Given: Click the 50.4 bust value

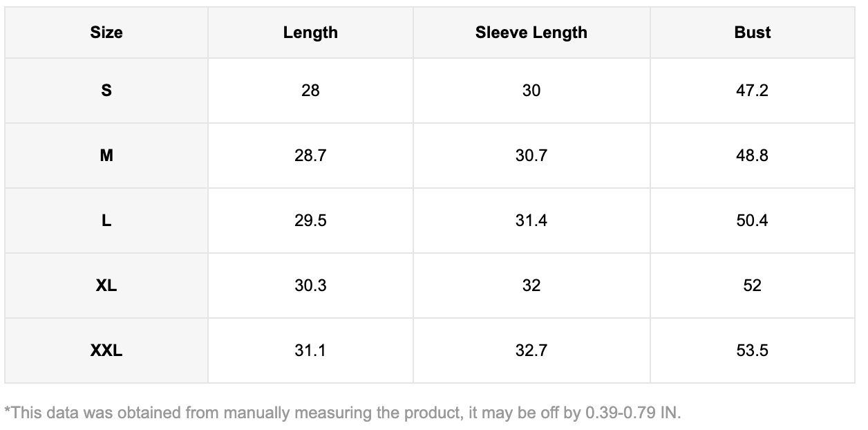Looking at the screenshot, I should [752, 221].
